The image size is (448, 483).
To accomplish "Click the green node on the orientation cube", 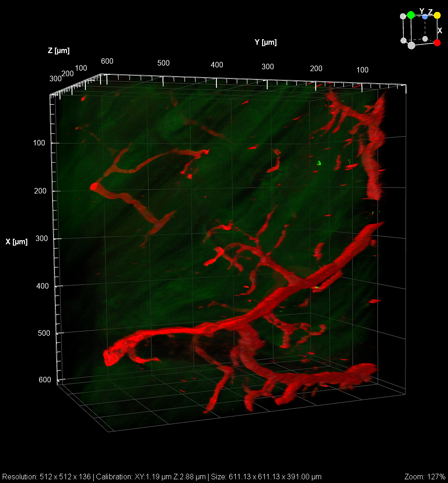I will [411, 15].
